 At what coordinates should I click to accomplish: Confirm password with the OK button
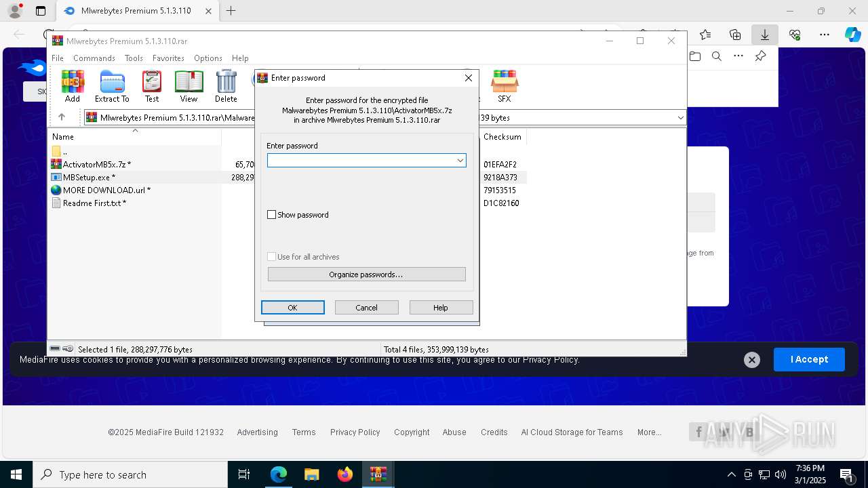pos(292,308)
